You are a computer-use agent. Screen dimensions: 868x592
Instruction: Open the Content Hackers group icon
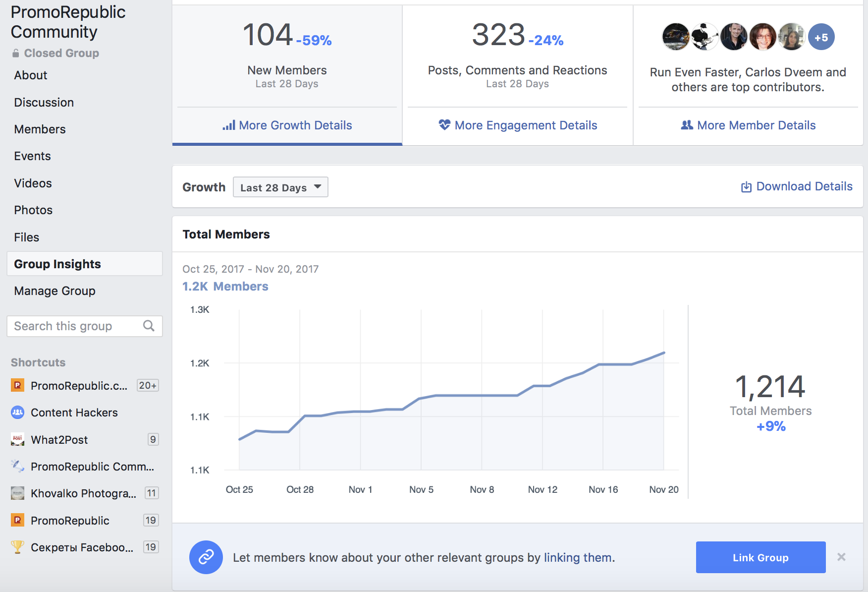pos(17,412)
